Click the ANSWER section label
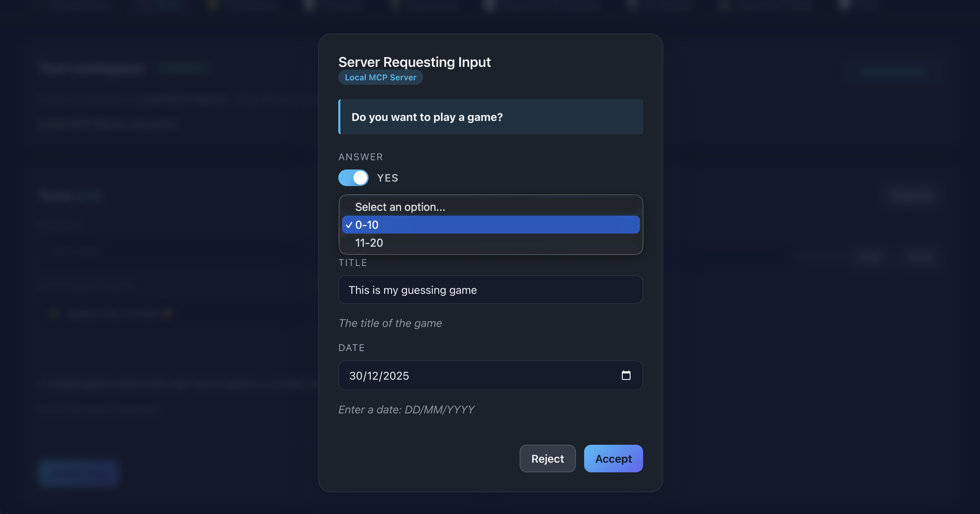 click(x=360, y=156)
